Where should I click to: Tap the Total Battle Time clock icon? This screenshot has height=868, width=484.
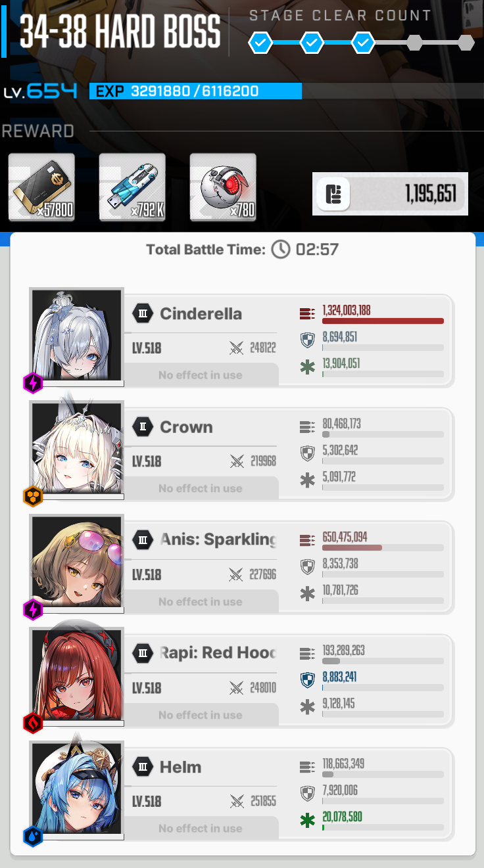[281, 249]
